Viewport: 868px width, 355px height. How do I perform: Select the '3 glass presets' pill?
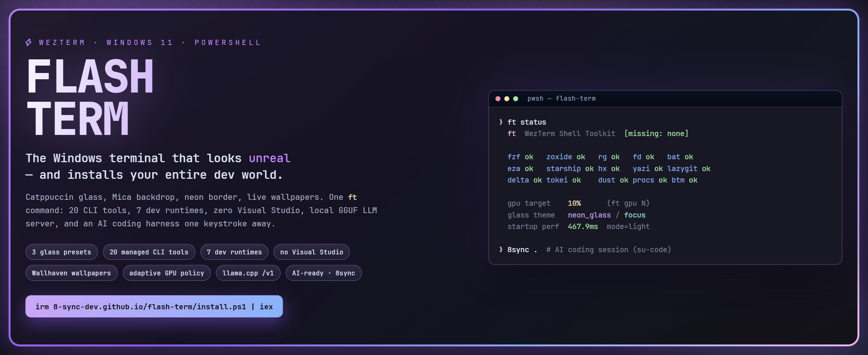click(x=62, y=252)
